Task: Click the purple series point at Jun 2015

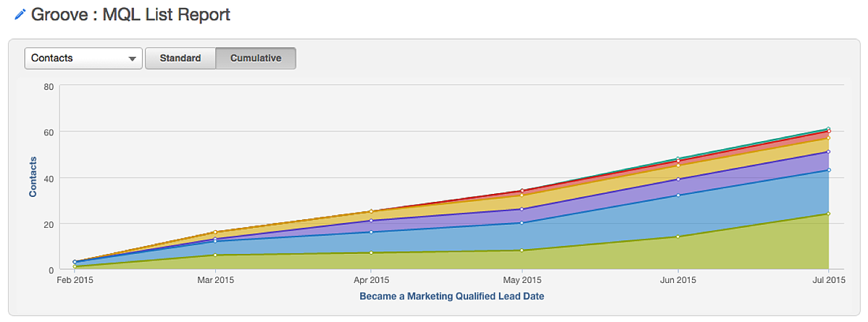Action: (677, 179)
